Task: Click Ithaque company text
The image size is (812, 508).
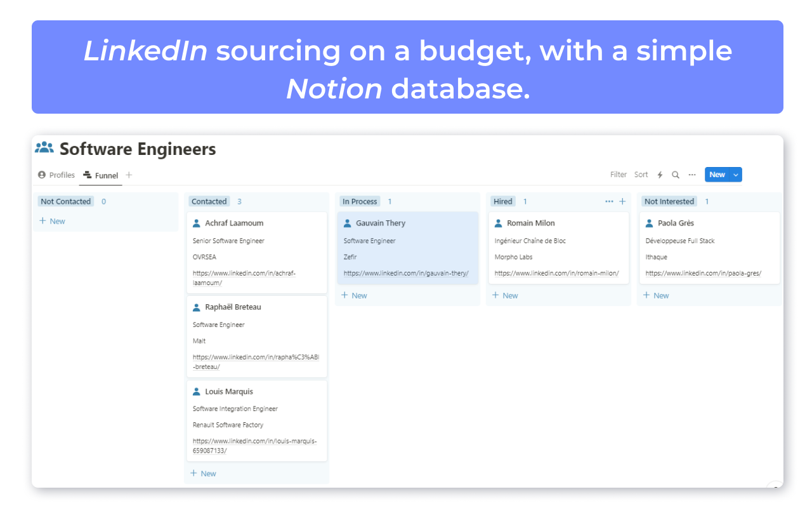Action: (x=657, y=257)
